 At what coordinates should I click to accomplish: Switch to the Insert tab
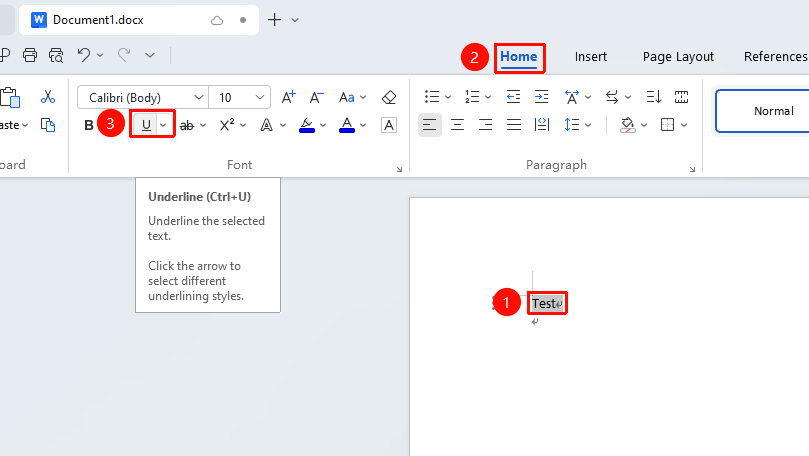pyautogui.click(x=591, y=57)
